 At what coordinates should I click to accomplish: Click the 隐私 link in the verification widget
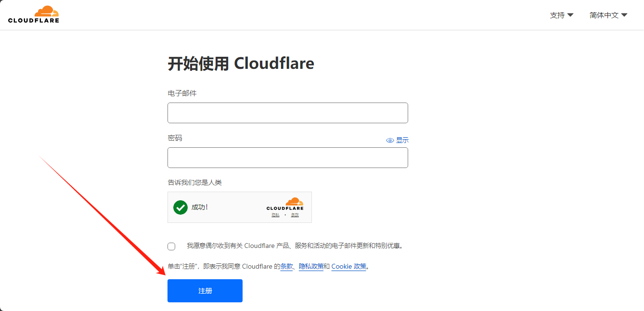(x=275, y=215)
